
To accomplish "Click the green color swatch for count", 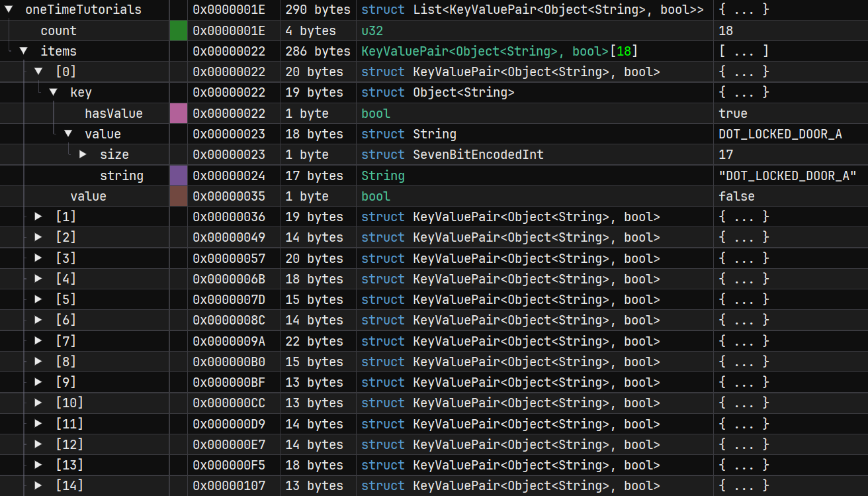I will click(x=179, y=30).
